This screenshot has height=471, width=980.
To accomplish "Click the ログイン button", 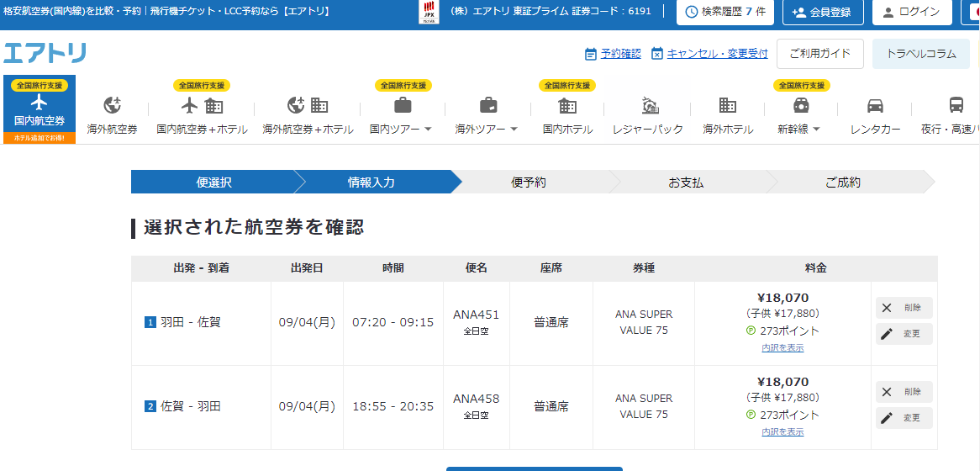I will click(x=912, y=12).
